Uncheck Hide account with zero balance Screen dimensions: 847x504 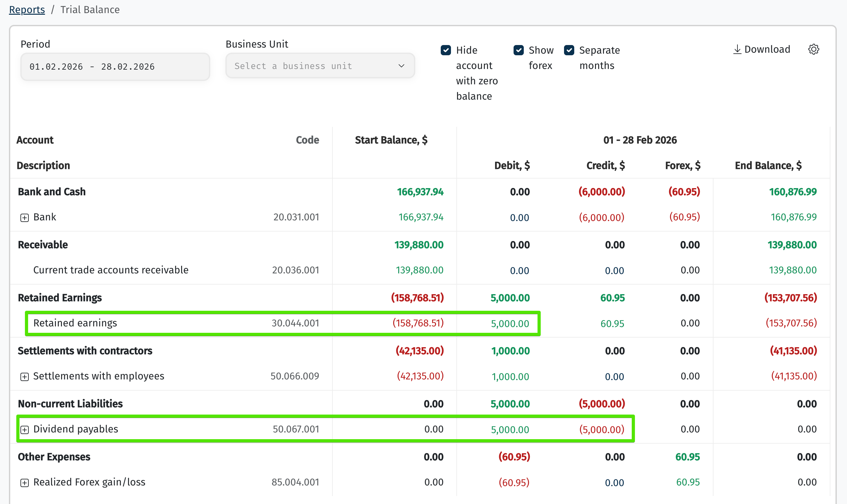tap(446, 50)
